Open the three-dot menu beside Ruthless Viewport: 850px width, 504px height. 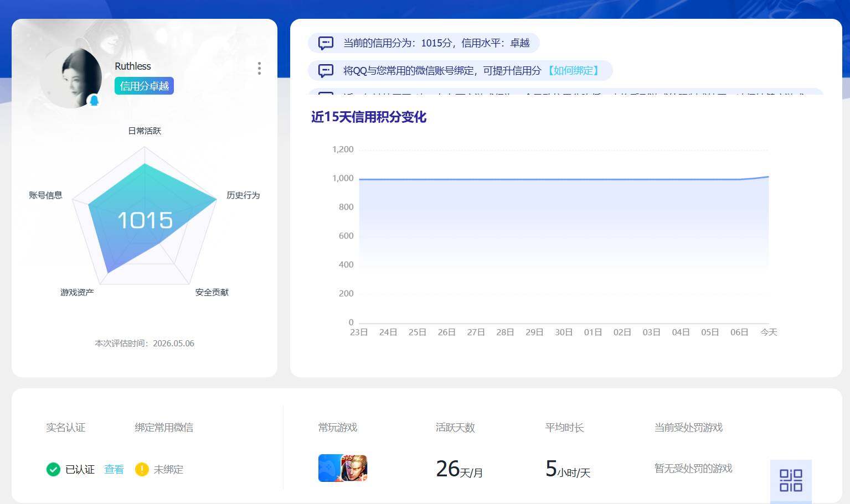coord(259,68)
